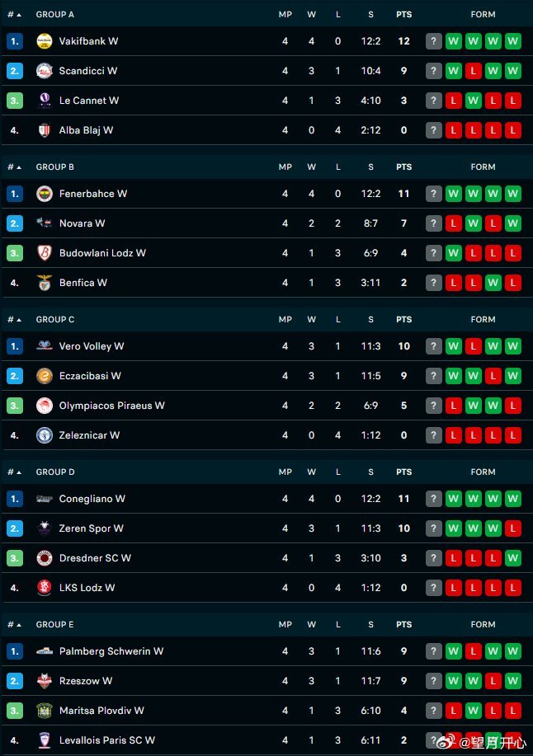The width and height of the screenshot is (533, 756).
Task: Open Scandicci W's only red L form badge
Action: coord(474,71)
